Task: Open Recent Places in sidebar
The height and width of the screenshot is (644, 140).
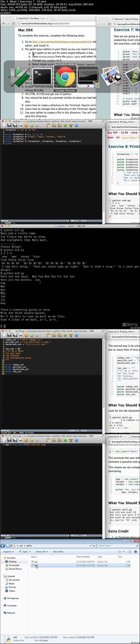Action: [15, 569]
